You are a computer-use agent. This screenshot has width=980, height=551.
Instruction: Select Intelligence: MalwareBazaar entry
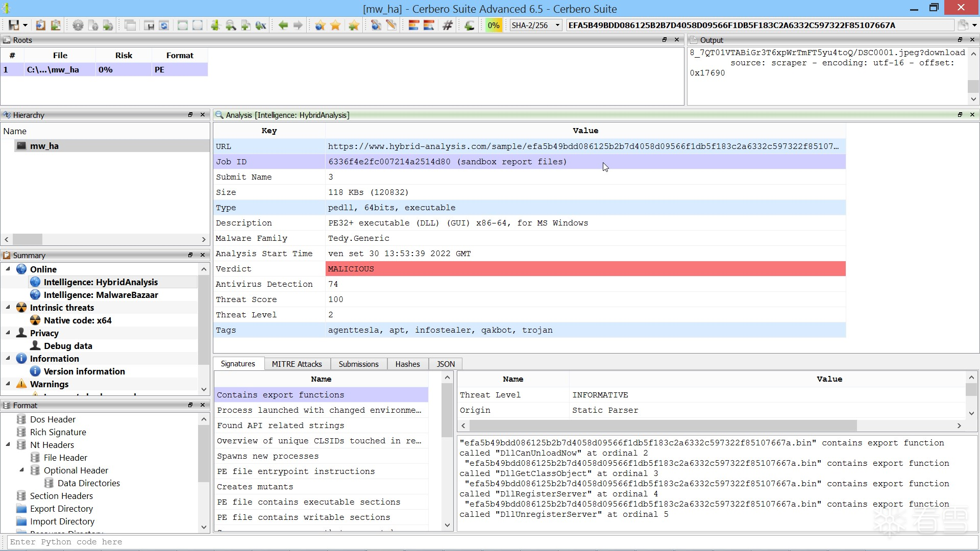pyautogui.click(x=101, y=295)
